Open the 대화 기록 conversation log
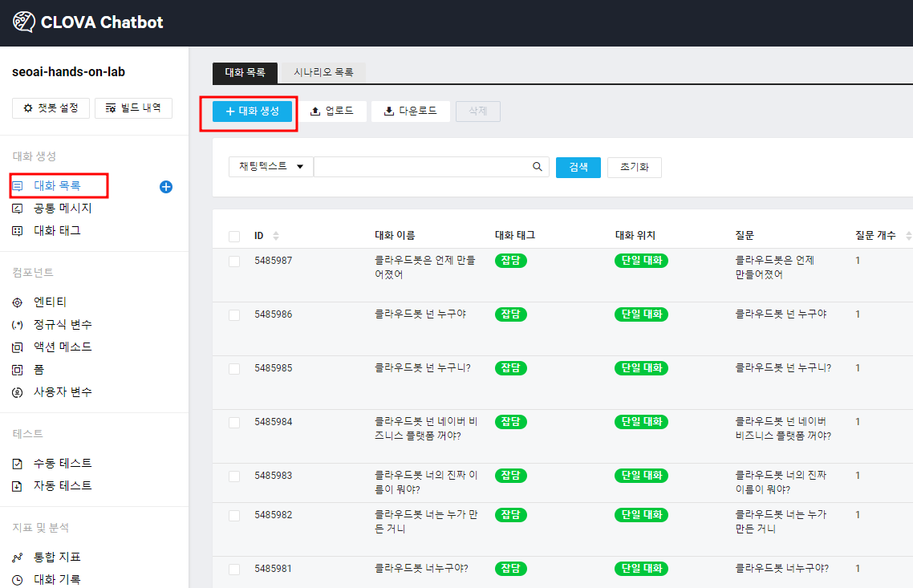Image resolution: width=913 pixels, height=588 pixels. tap(51, 578)
